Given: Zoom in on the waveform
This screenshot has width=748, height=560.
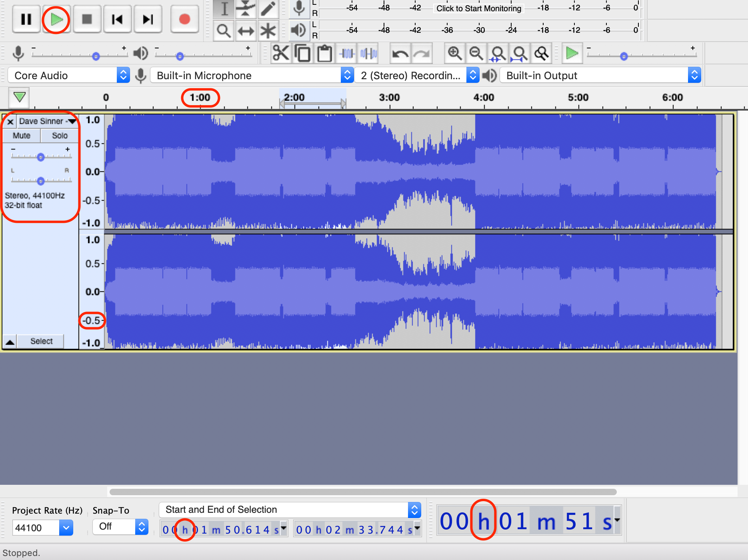Looking at the screenshot, I should (x=454, y=52).
